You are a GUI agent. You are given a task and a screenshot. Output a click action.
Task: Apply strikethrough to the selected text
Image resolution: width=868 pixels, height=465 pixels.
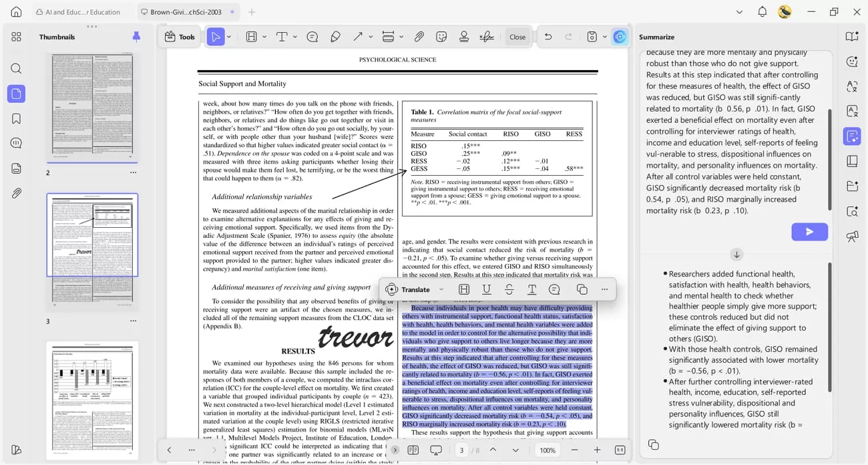(509, 289)
